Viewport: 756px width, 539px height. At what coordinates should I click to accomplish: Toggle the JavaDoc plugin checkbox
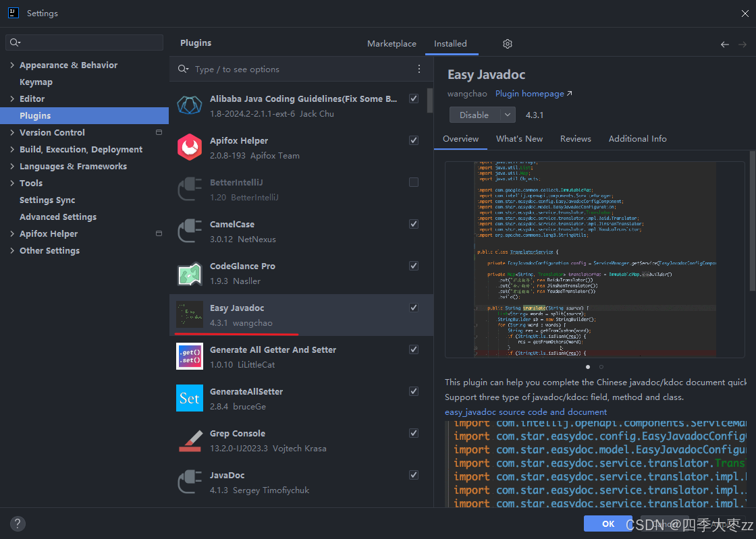point(414,476)
